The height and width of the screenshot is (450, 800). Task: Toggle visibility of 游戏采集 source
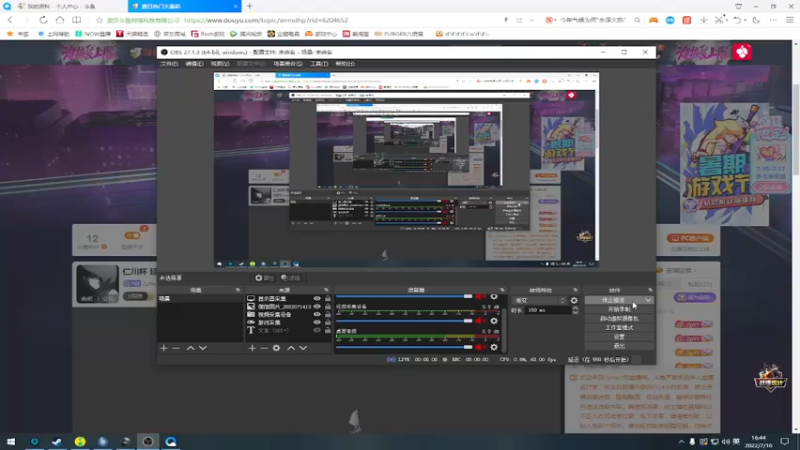coord(317,322)
